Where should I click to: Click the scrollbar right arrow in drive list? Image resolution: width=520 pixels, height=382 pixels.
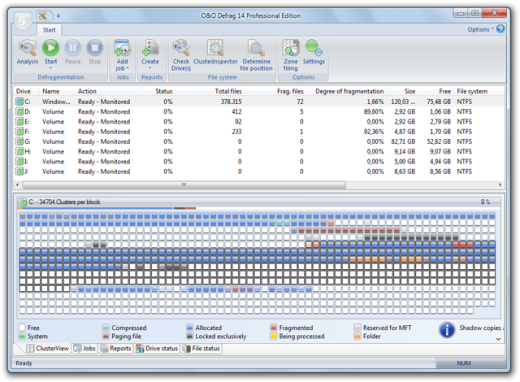(500, 185)
